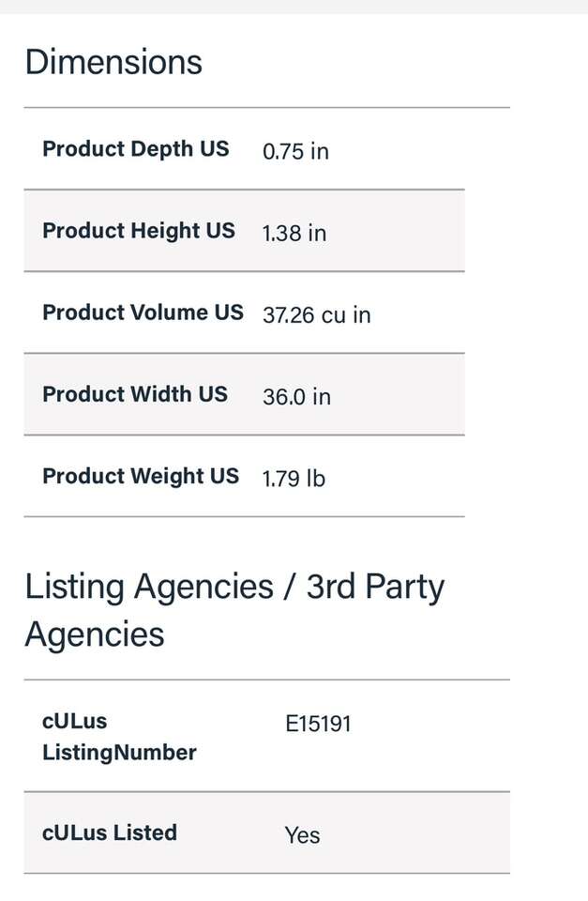The image size is (588, 901).
Task: Click the gray bar at the page top
Action: [294, 7]
